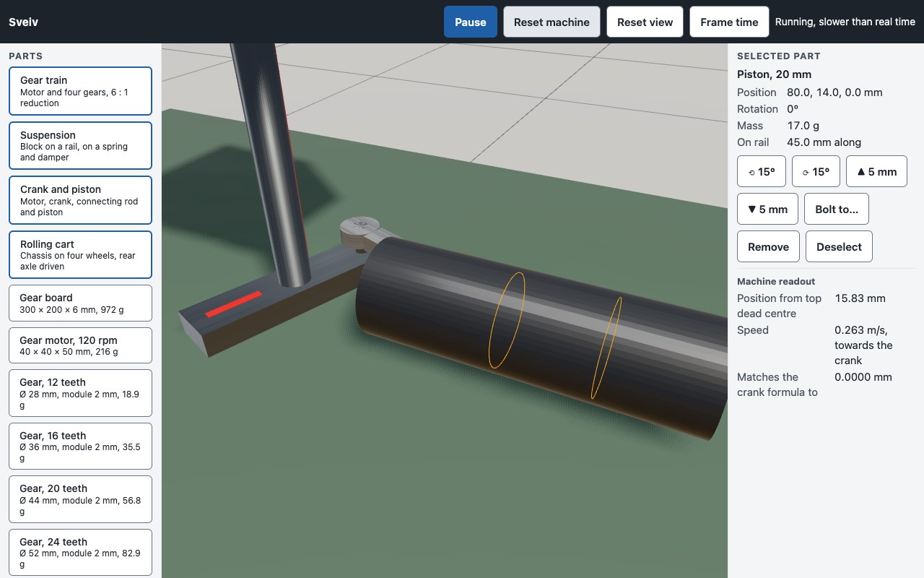The width and height of the screenshot is (924, 578).
Task: Show the Frame time readout
Action: click(729, 22)
